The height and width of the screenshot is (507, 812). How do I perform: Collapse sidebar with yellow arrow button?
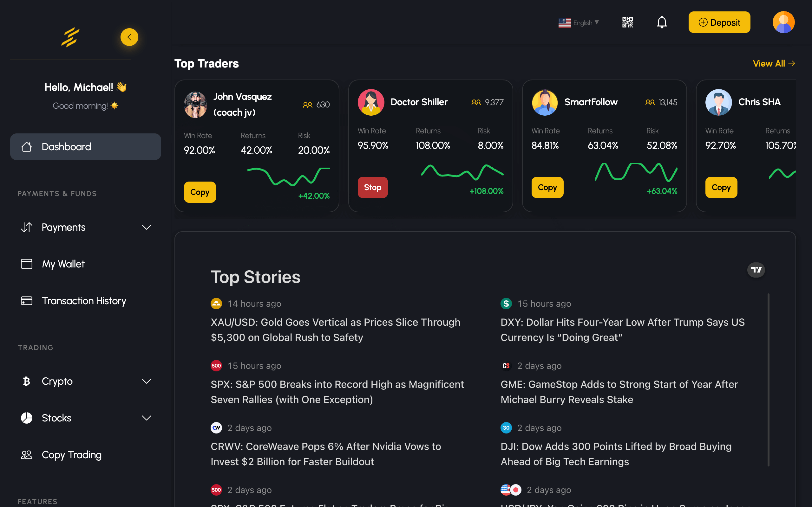click(129, 37)
